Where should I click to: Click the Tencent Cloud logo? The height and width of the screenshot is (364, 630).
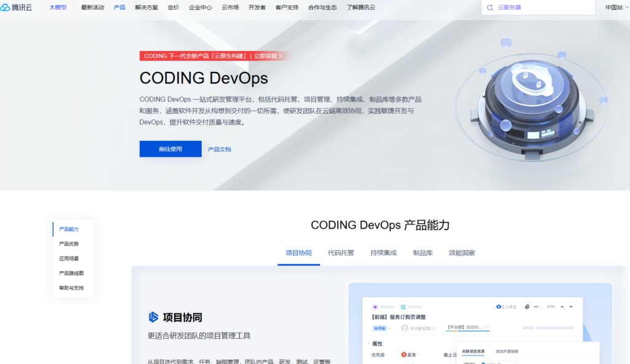tap(16, 7)
